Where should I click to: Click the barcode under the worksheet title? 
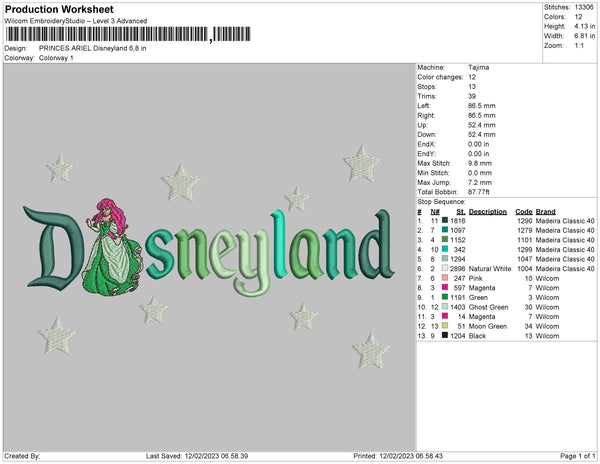tap(128, 34)
